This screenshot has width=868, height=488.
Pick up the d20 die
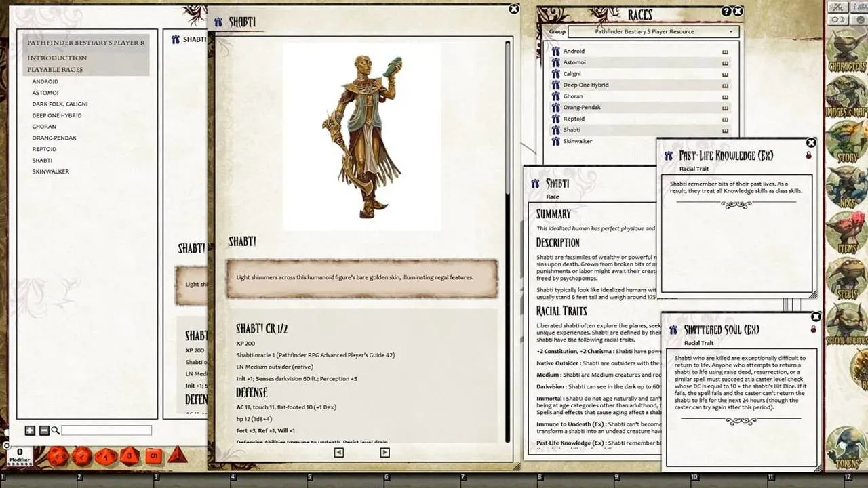coord(58,456)
